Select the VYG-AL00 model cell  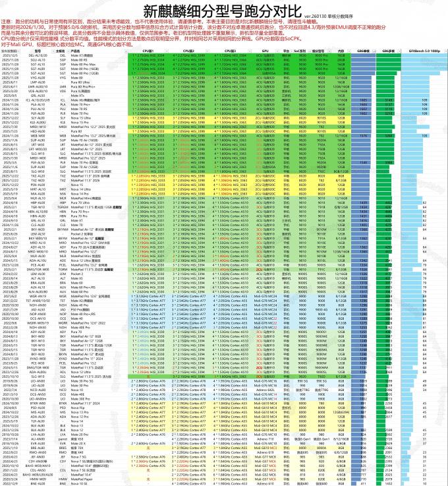point(38,78)
